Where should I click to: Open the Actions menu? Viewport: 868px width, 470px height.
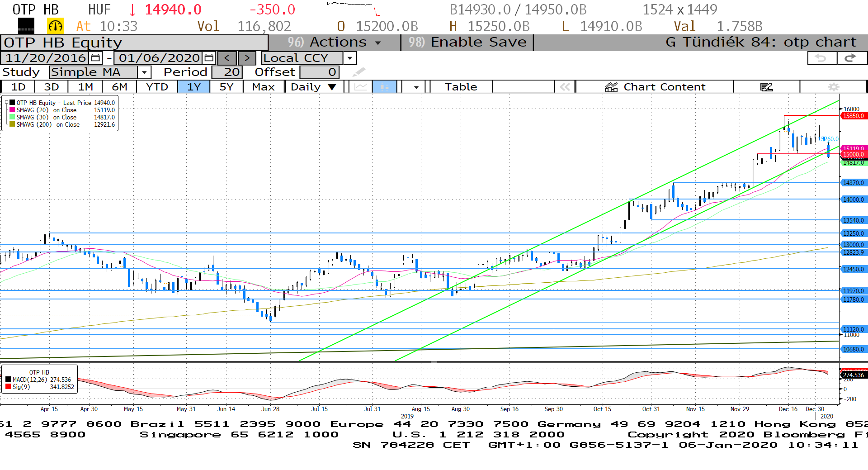tap(335, 42)
